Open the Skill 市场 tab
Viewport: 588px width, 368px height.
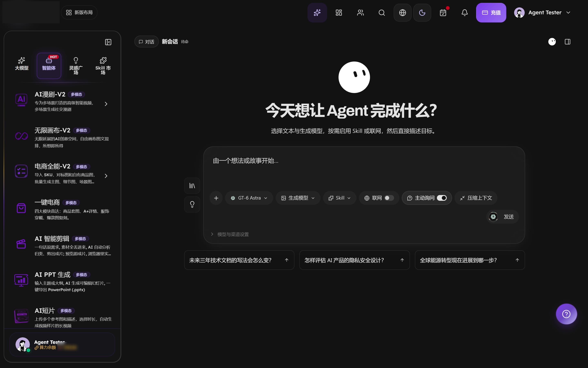click(103, 66)
